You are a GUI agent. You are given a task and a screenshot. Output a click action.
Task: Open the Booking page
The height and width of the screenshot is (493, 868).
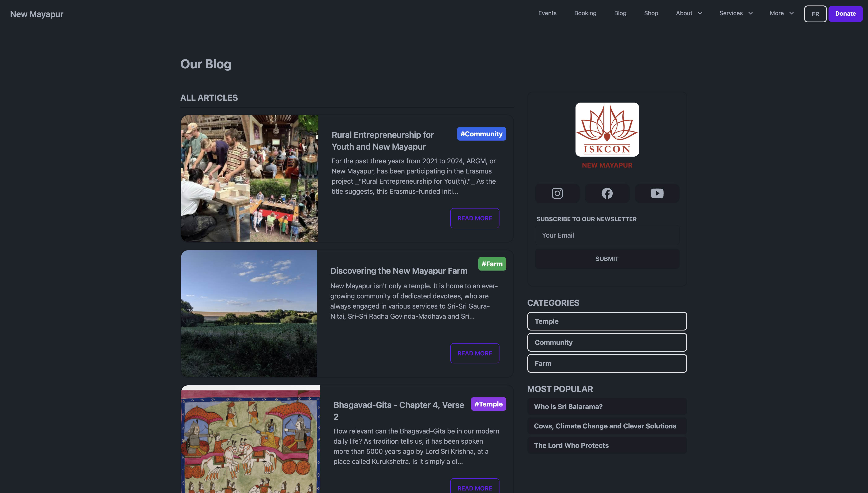point(585,13)
